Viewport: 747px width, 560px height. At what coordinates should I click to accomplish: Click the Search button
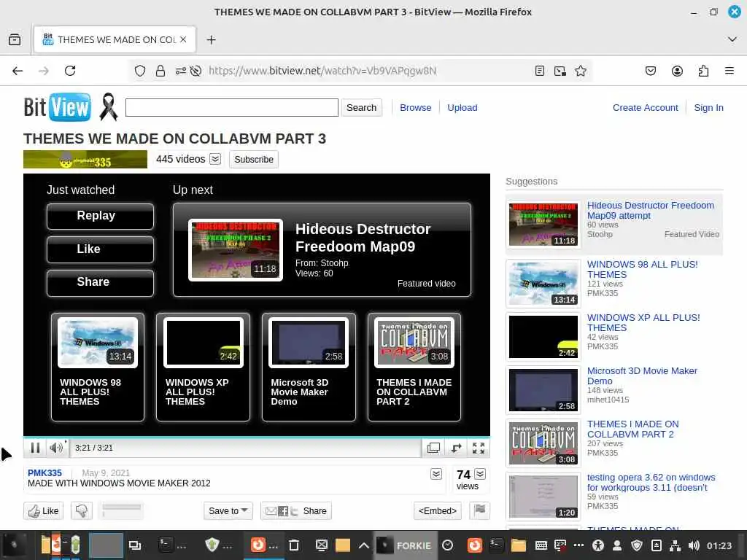362,108
